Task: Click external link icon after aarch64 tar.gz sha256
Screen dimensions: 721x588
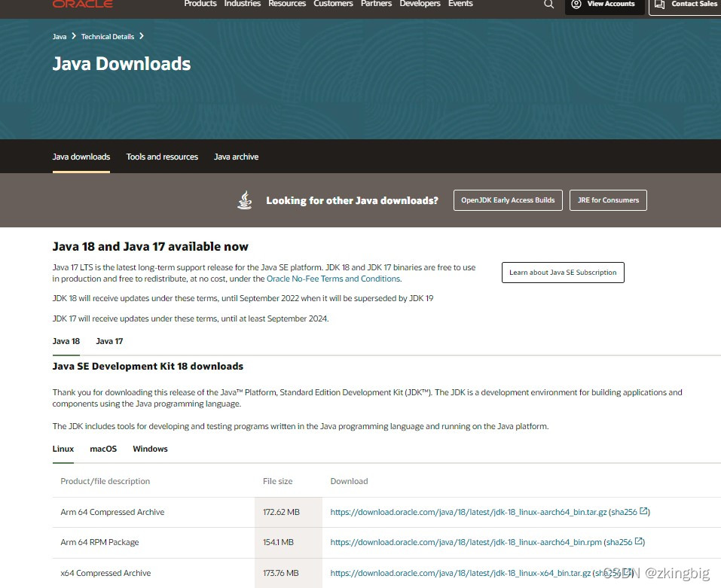Action: [643, 510]
